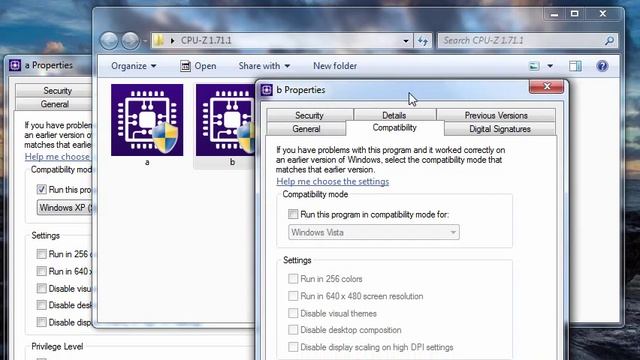640x360 pixels.
Task: Maximize the Explorer window
Action: click(x=575, y=14)
